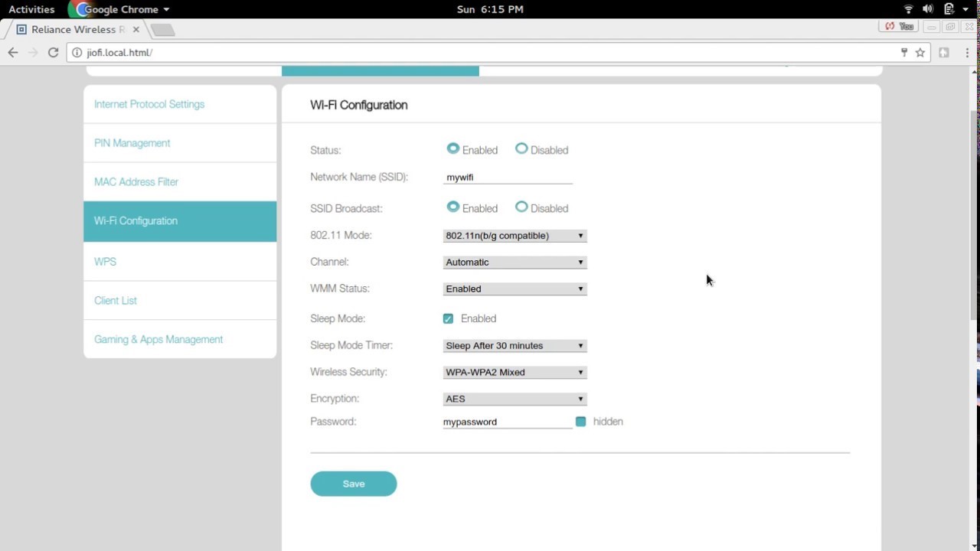Screen dimensions: 980x551
Task: Open the system volume icon
Action: click(928, 9)
